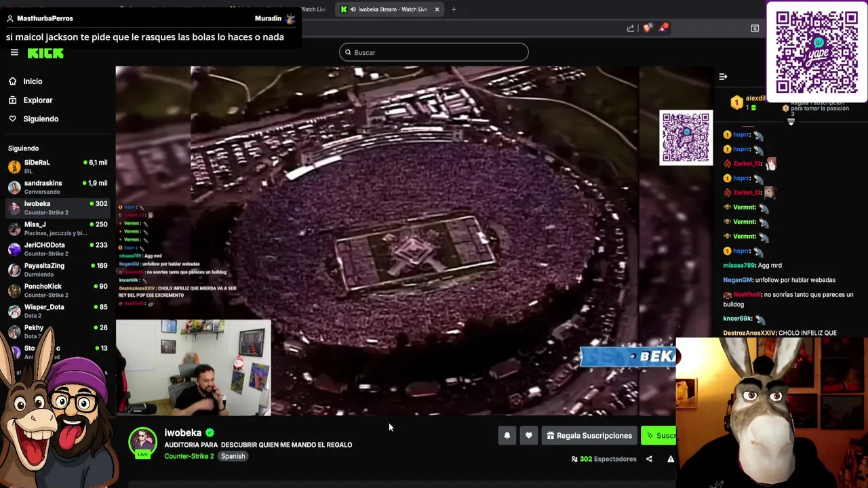Open the Brave Shields lion icon
Image resolution: width=868 pixels, height=488 pixels.
coord(647,28)
